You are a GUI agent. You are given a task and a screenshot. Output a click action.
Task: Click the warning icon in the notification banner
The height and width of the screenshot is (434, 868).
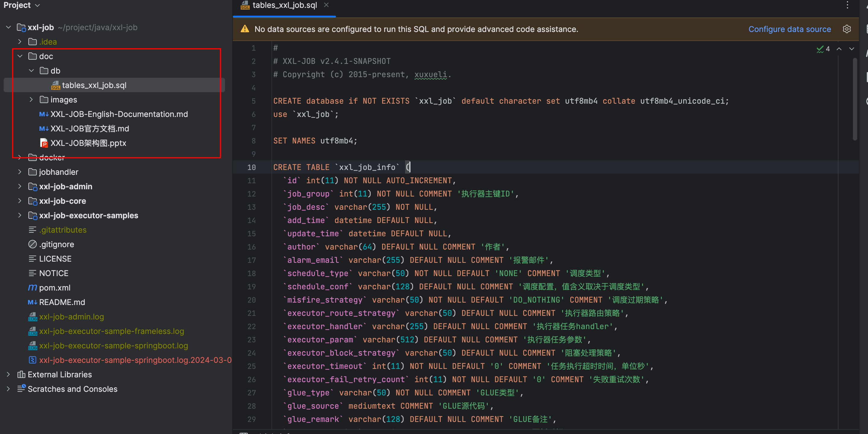(x=245, y=29)
